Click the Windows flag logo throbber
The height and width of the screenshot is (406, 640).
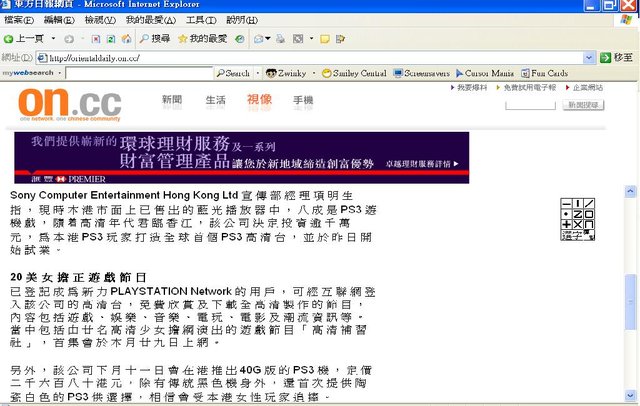(626, 20)
